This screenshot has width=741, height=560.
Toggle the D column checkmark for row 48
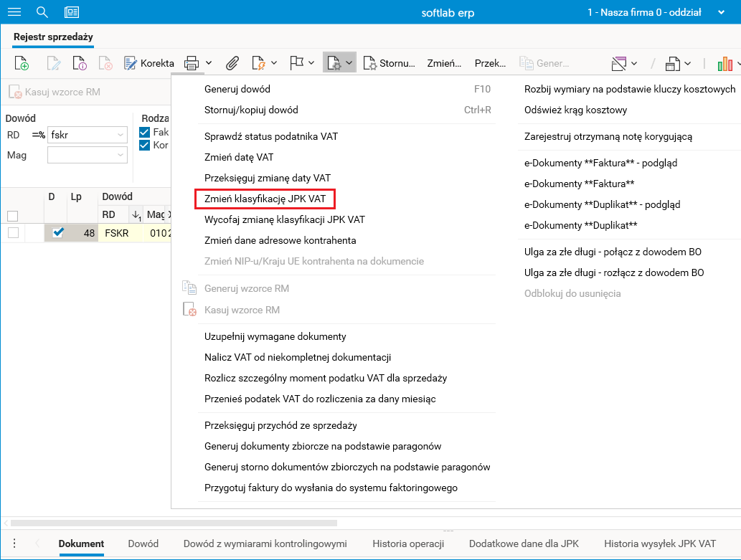click(x=58, y=232)
